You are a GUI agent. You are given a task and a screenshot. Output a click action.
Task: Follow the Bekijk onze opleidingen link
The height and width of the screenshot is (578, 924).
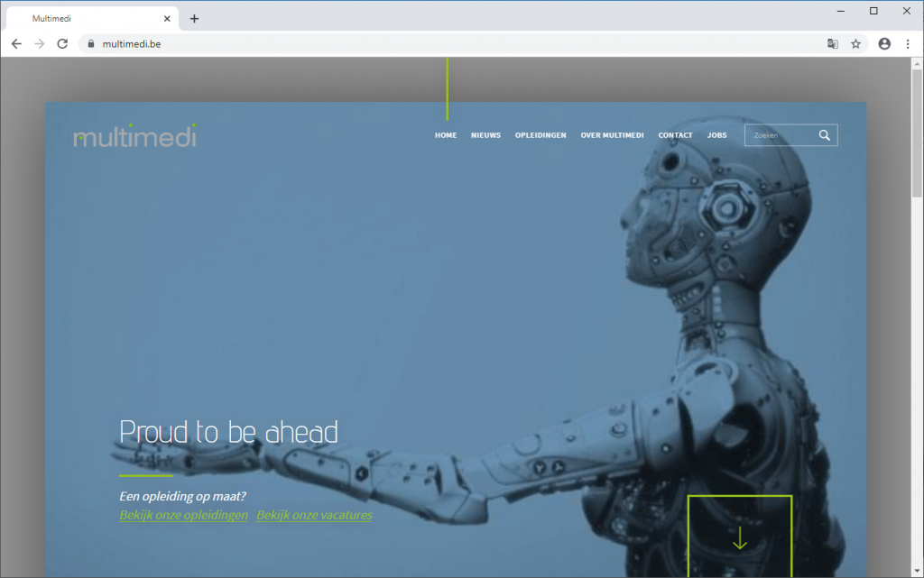tap(183, 515)
